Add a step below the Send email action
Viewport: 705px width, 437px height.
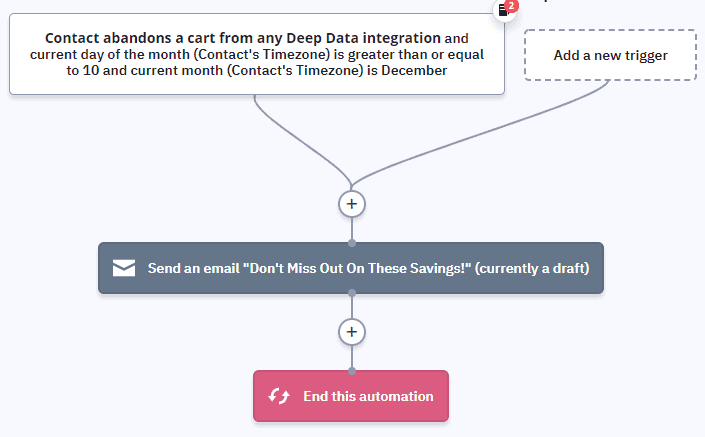tap(351, 331)
